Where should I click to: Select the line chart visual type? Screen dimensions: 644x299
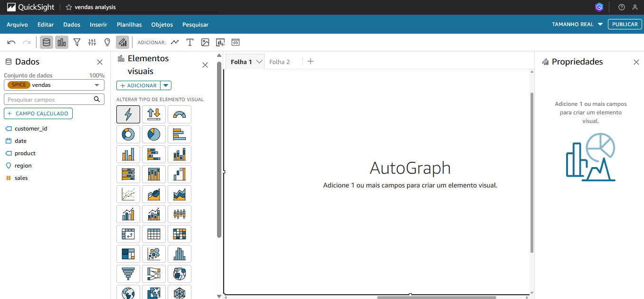point(128,194)
